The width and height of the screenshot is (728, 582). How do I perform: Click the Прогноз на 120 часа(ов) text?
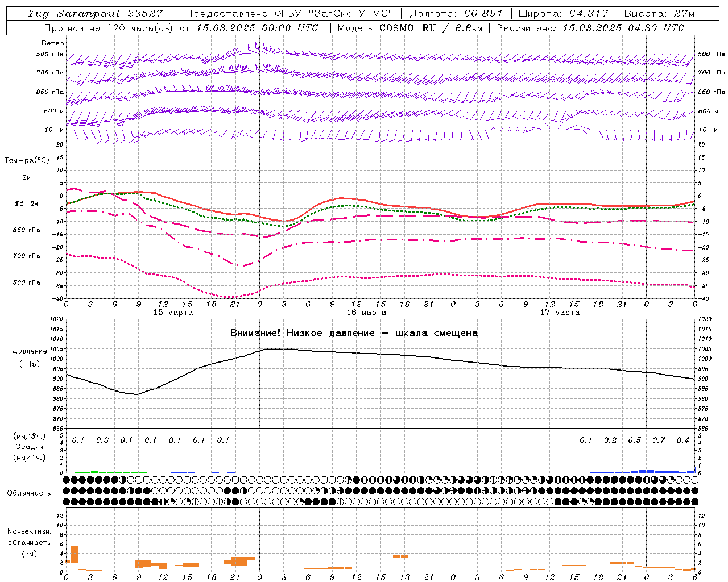(x=109, y=28)
